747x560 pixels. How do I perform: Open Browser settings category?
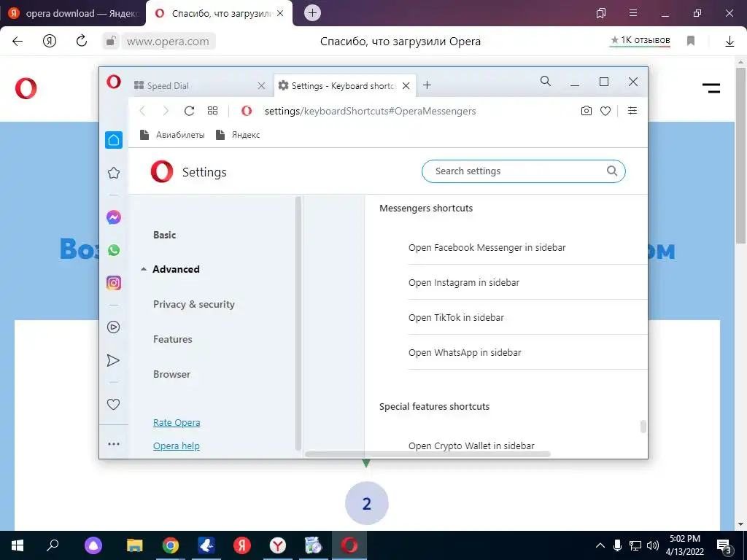[x=171, y=374]
